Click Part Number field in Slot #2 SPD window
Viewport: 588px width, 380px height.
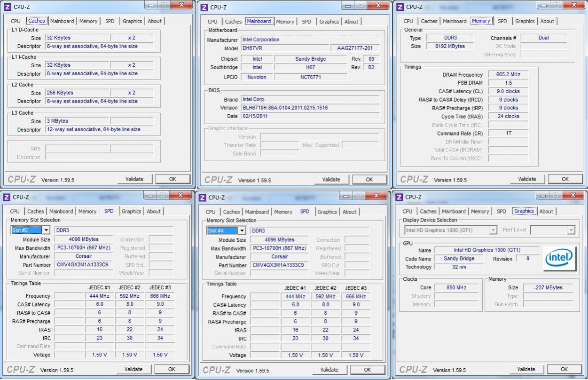pyautogui.click(x=84, y=265)
